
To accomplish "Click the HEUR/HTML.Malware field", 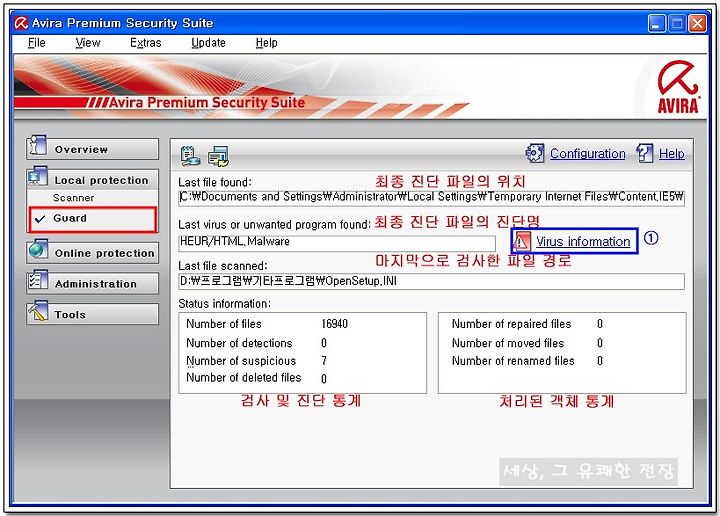I will coord(337,242).
